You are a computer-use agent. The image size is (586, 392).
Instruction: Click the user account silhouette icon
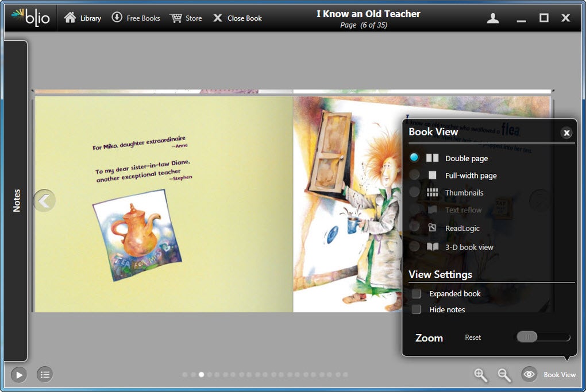click(x=493, y=18)
